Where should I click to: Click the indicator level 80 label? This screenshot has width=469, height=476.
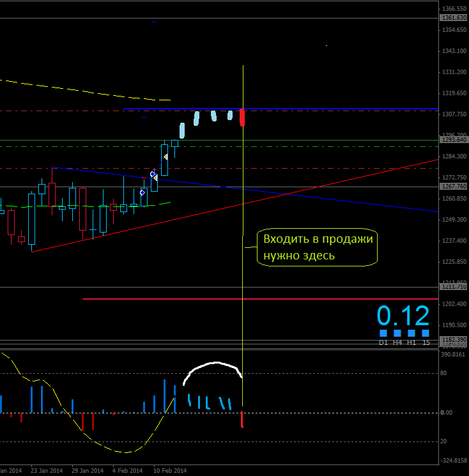pos(443,372)
